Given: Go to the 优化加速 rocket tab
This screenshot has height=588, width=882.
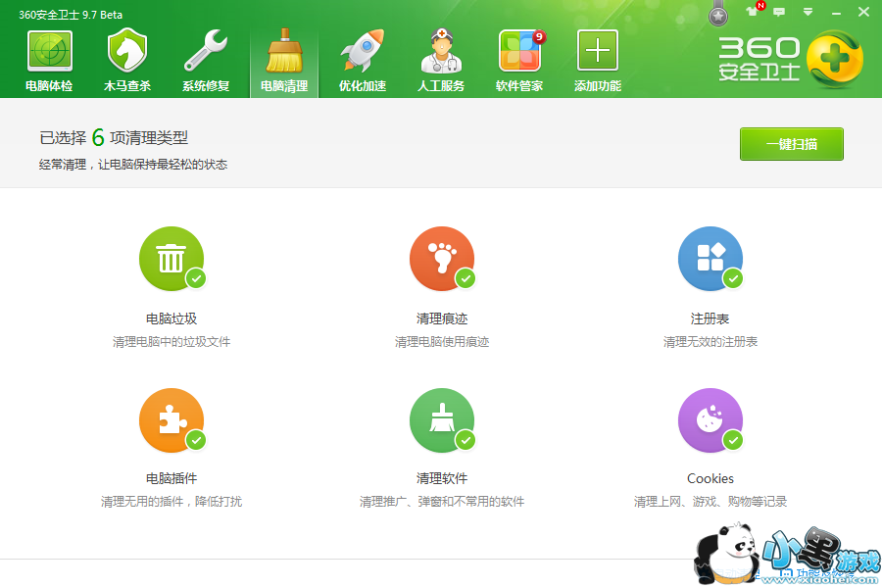Looking at the screenshot, I should pyautogui.click(x=363, y=60).
